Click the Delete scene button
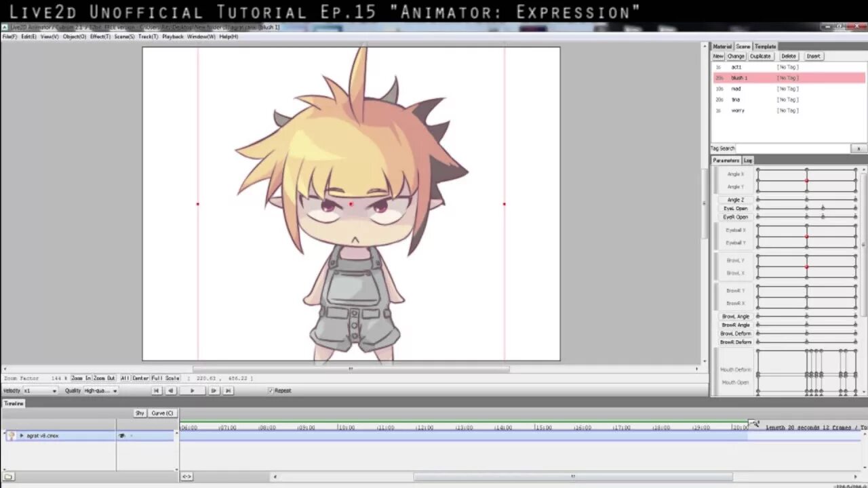The image size is (868, 488). [x=789, y=56]
